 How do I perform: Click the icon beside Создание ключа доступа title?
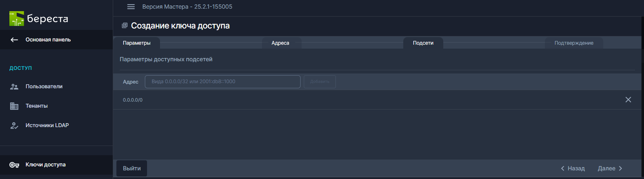125,26
